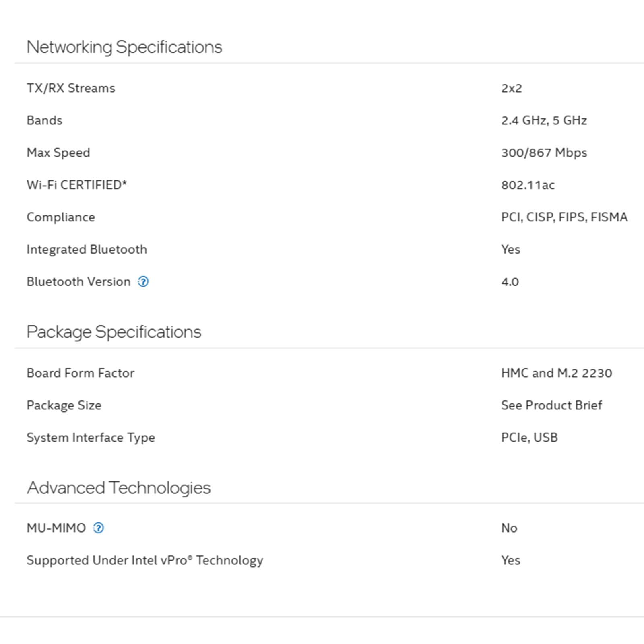The image size is (644, 644).
Task: Click Supported Under Intel vPro Technology label
Action: (145, 560)
